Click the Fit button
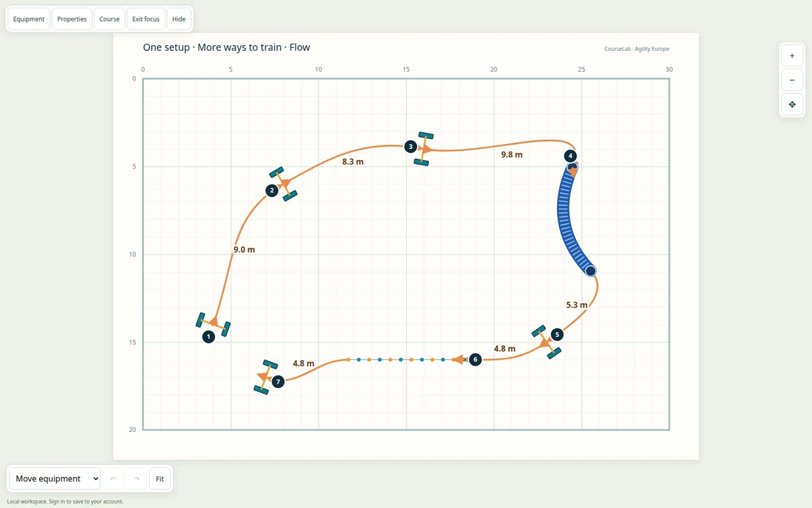The height and width of the screenshot is (508, 812). (x=160, y=479)
